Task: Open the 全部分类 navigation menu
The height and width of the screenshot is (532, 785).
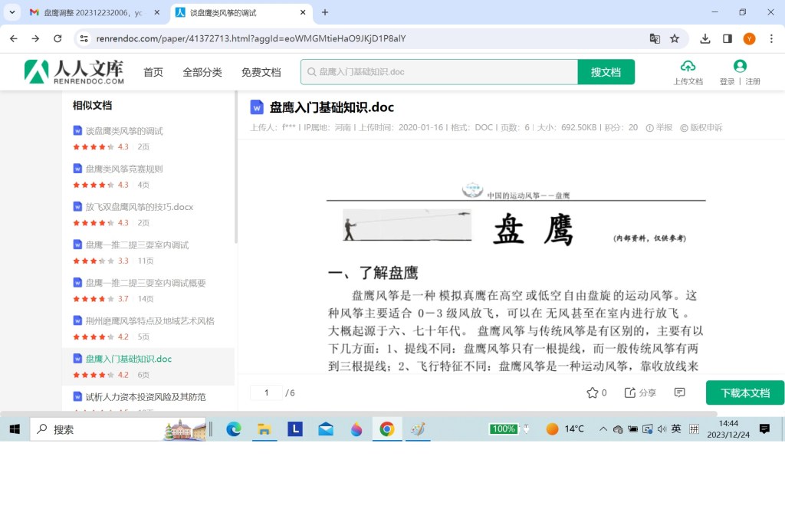Action: tap(202, 72)
